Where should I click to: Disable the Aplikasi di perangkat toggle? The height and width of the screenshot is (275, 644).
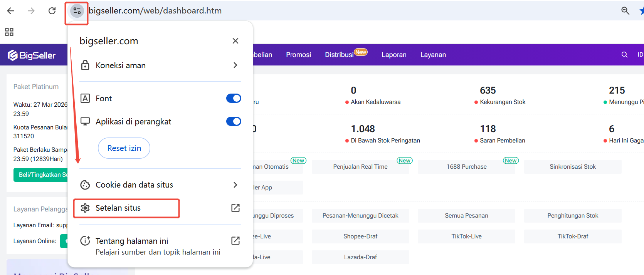[234, 122]
